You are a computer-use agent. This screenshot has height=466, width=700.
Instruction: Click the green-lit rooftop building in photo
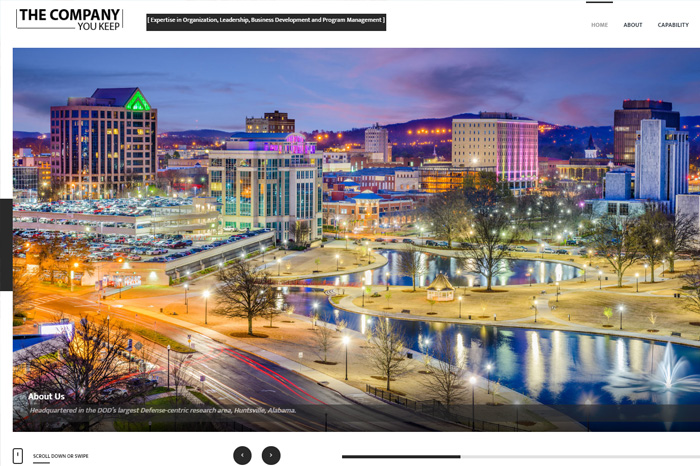click(x=137, y=100)
